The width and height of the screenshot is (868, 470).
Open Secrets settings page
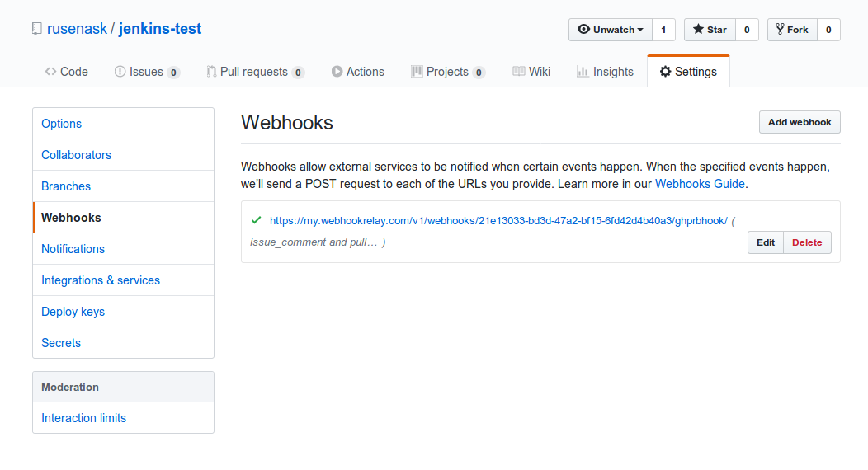pyautogui.click(x=124, y=343)
